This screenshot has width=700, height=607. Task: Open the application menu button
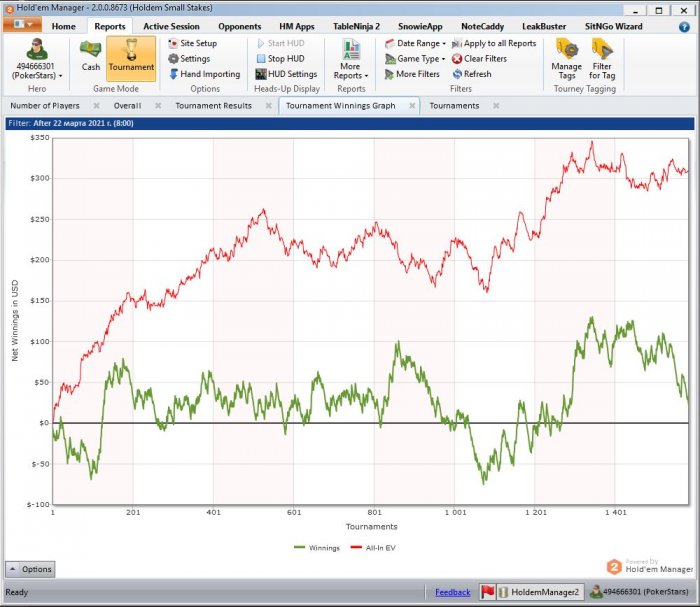pos(22,25)
